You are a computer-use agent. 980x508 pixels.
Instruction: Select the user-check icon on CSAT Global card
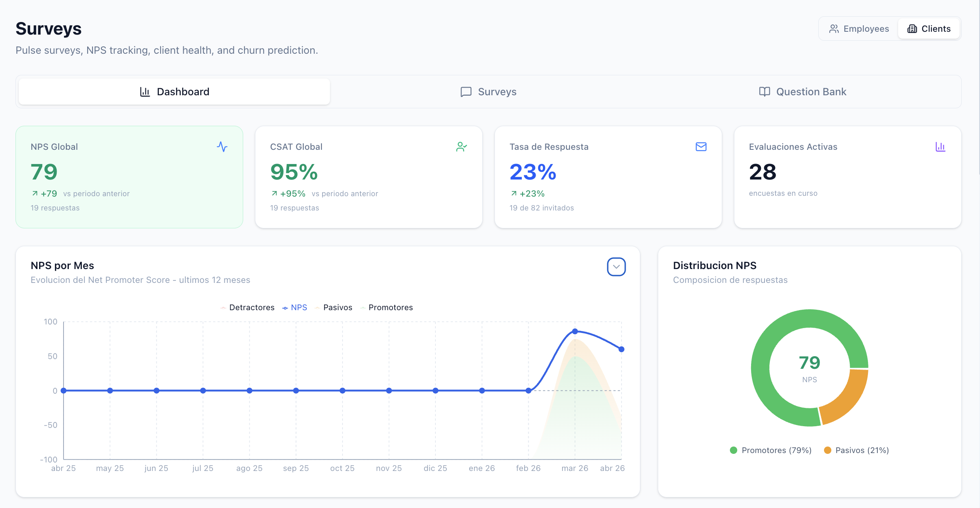461,147
